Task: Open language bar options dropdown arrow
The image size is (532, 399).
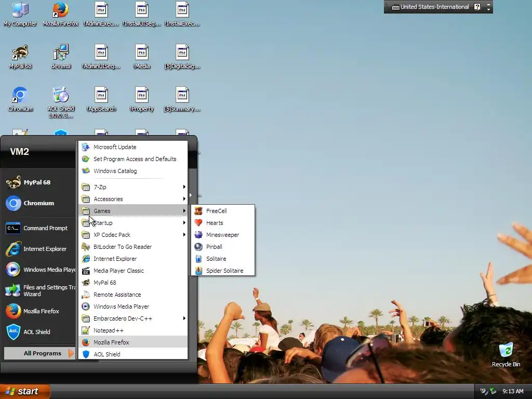Action: click(x=488, y=9)
